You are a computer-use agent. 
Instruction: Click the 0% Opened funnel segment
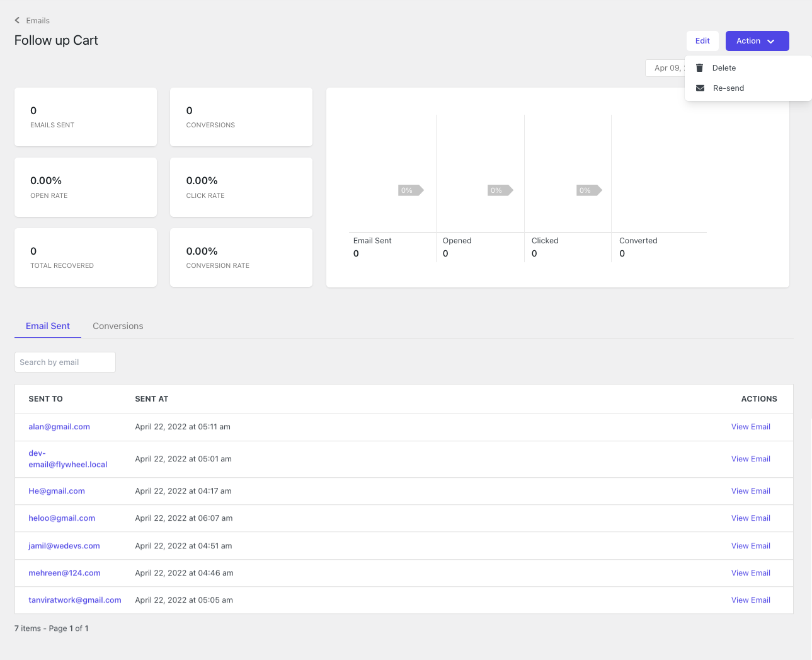[x=498, y=190]
